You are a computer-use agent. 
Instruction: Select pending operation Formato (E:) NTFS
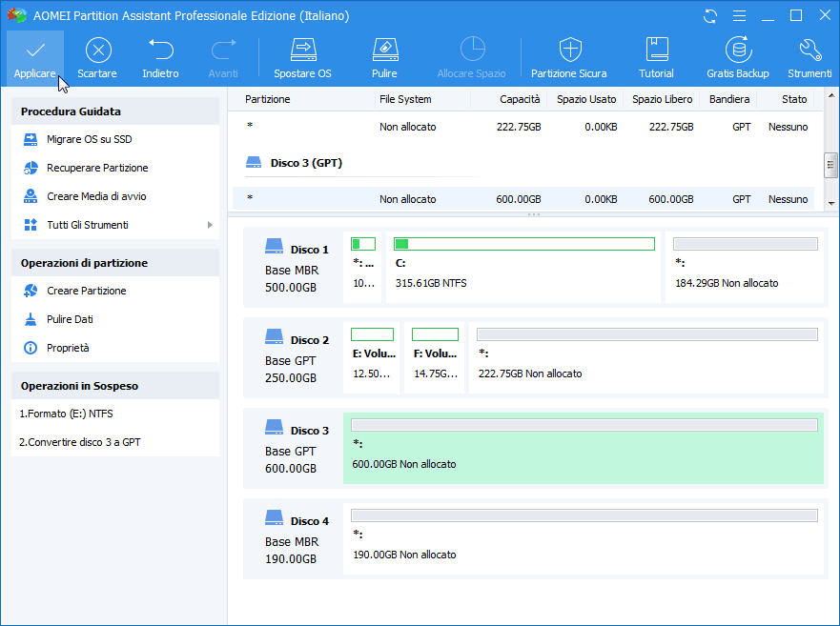[66, 414]
